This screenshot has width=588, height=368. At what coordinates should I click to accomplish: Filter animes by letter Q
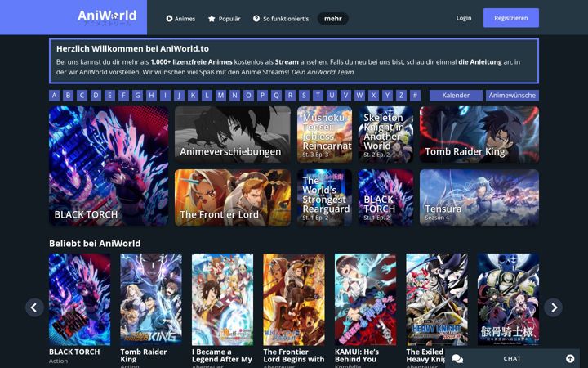[276, 96]
